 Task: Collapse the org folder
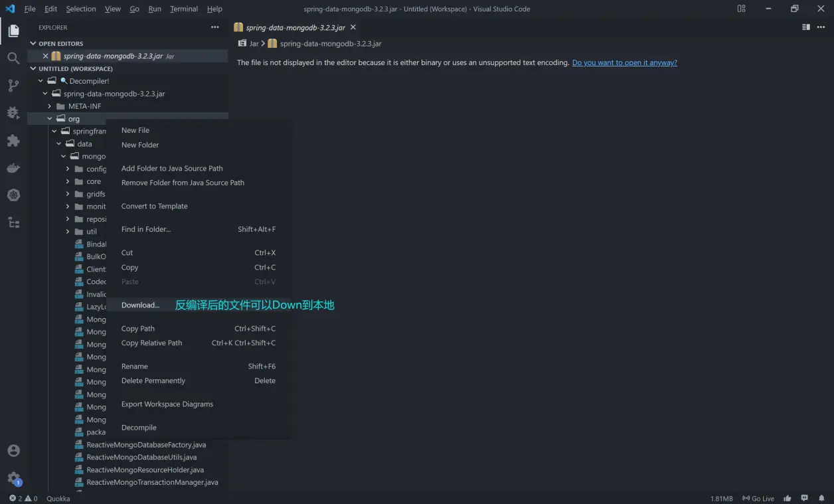tap(50, 119)
